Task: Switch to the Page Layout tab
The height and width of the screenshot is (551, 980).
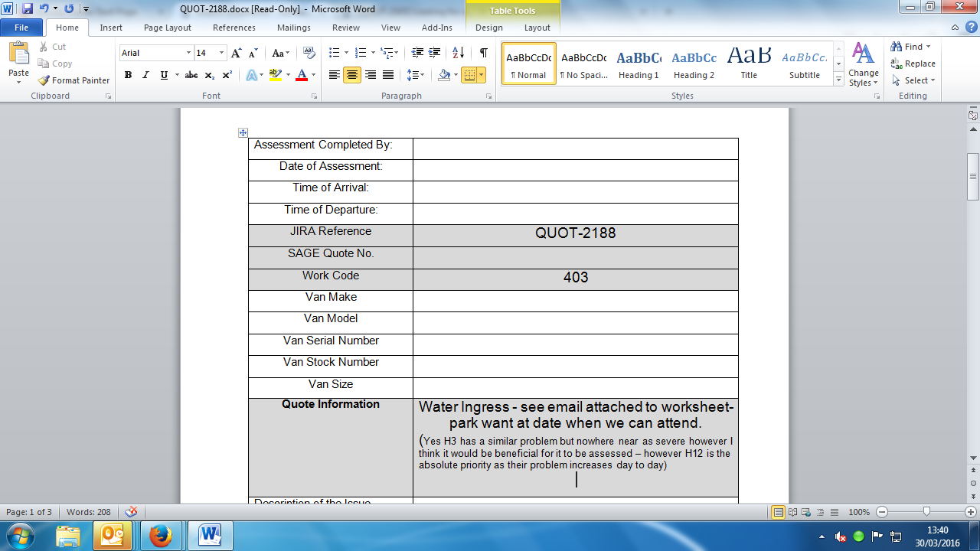Action: point(168,28)
